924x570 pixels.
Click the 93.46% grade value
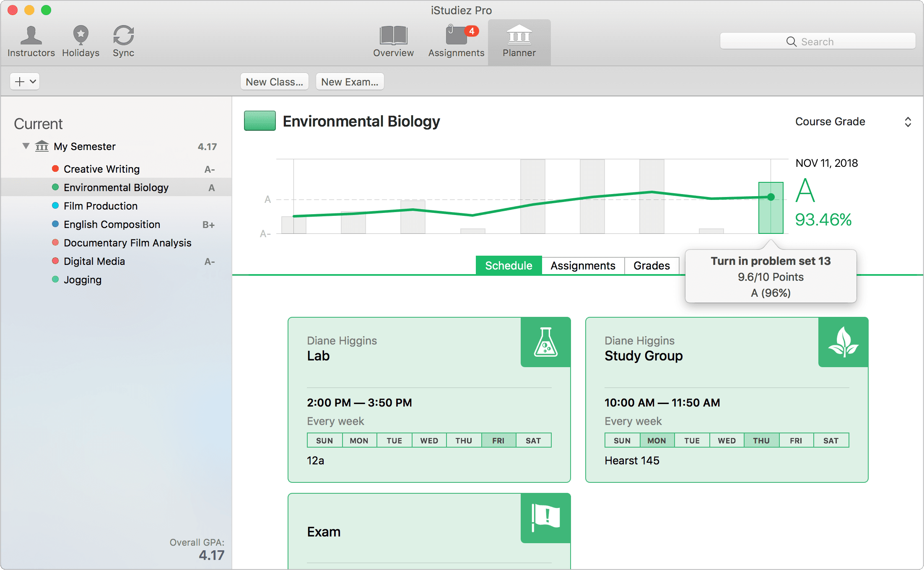tap(823, 220)
